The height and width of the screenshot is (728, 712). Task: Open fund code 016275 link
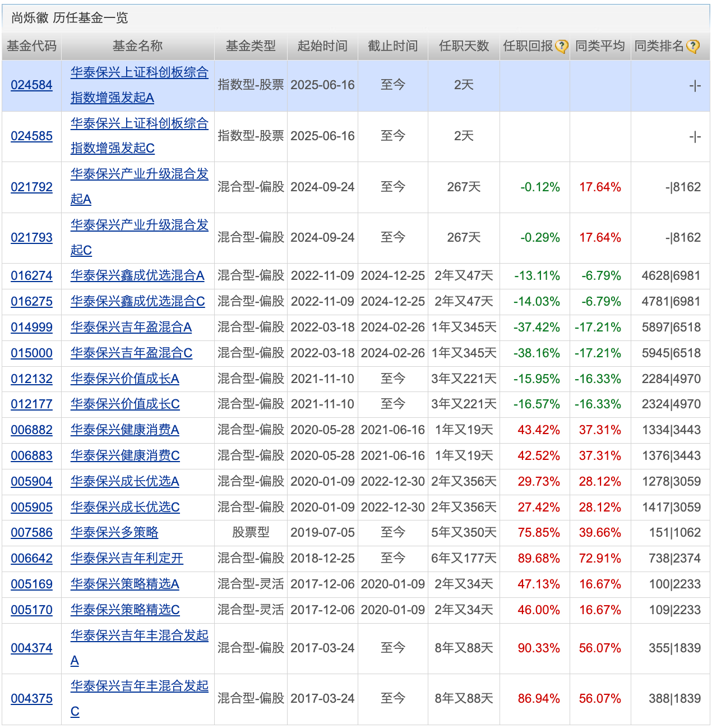click(x=31, y=302)
